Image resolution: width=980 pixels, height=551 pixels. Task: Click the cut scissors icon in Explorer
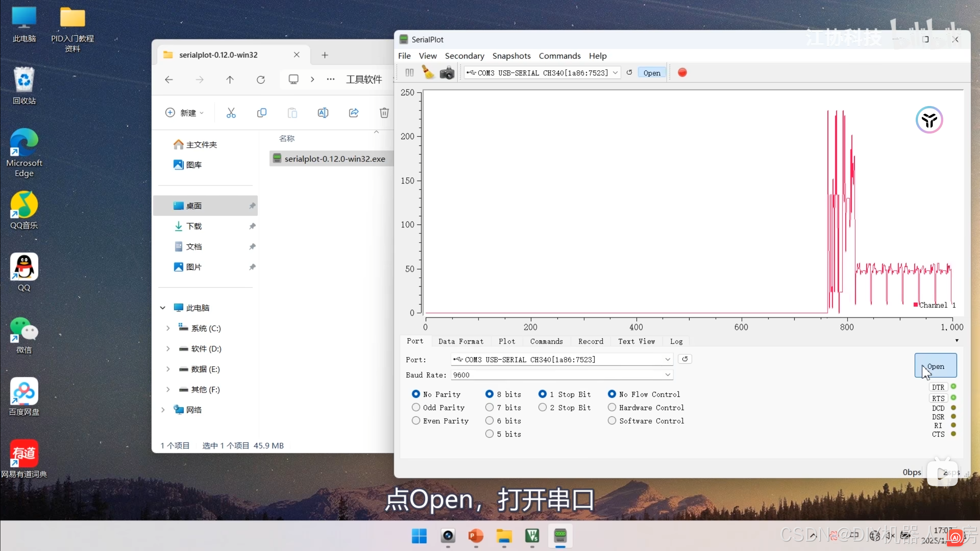[231, 113]
